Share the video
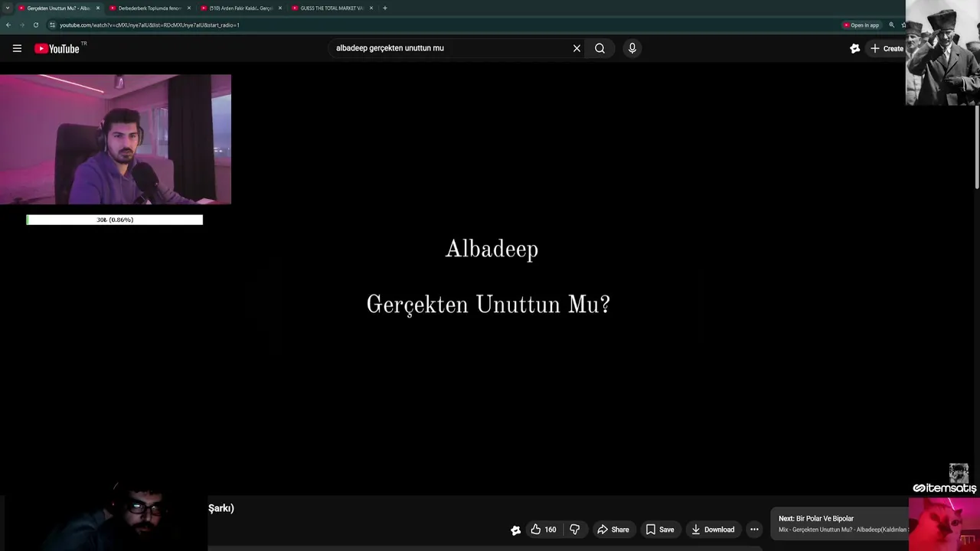The height and width of the screenshot is (551, 980). click(x=612, y=530)
